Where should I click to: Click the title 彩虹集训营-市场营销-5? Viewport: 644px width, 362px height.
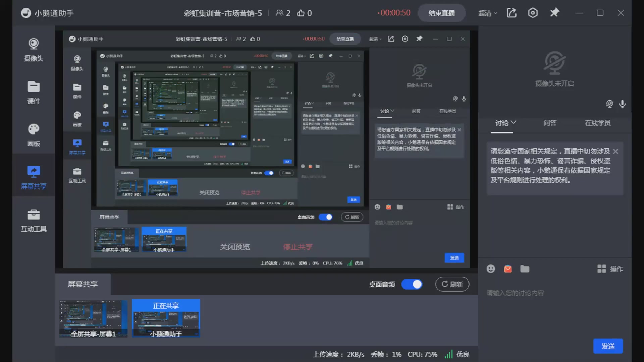223,13
